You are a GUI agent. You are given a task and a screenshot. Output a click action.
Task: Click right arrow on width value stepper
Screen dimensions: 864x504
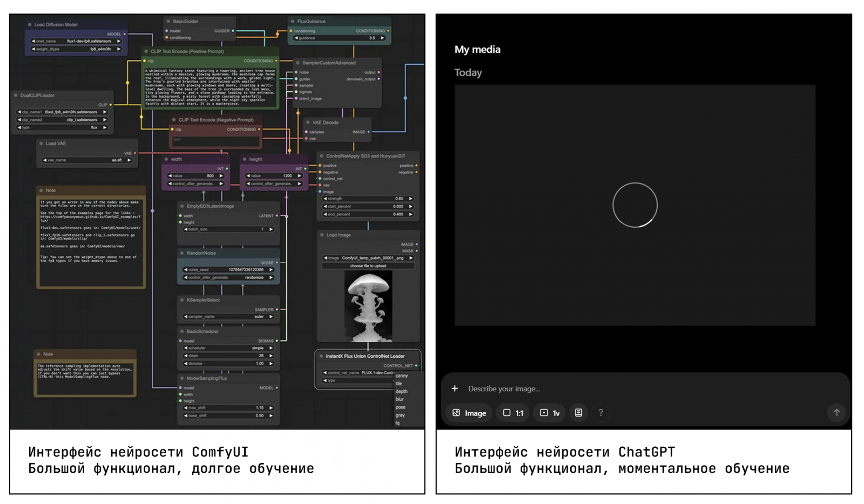221,176
